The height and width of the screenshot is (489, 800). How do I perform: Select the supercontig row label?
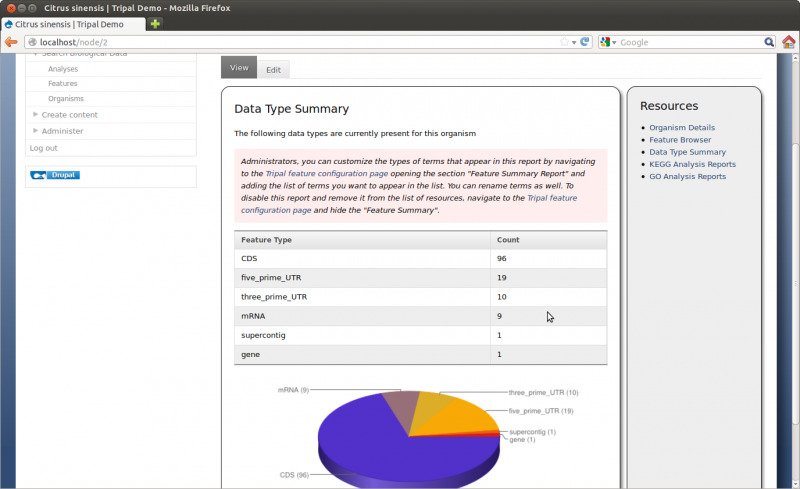tap(263, 335)
